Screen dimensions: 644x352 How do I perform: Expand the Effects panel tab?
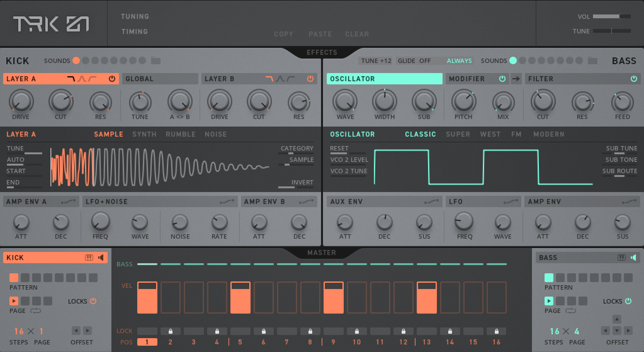click(322, 52)
